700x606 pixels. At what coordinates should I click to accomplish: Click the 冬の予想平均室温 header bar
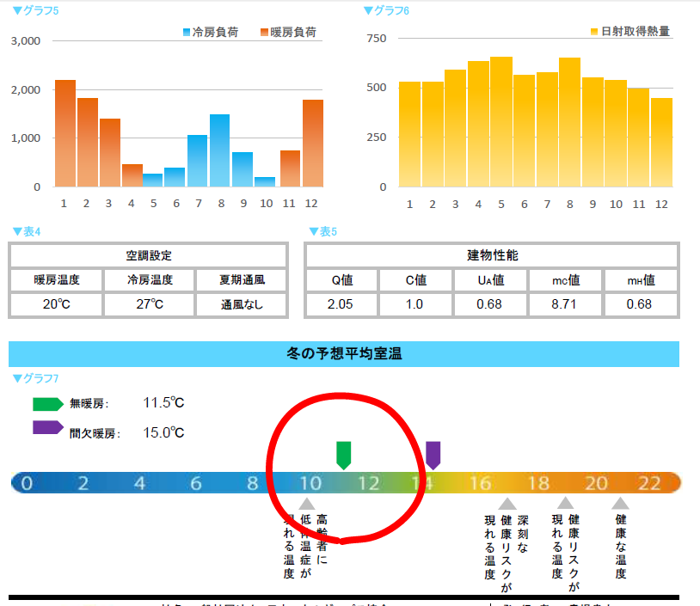click(344, 353)
